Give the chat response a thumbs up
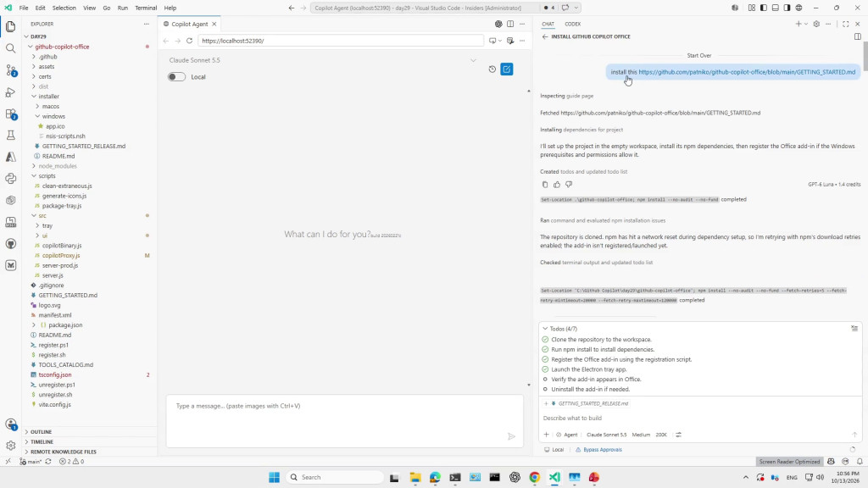 [x=557, y=184]
